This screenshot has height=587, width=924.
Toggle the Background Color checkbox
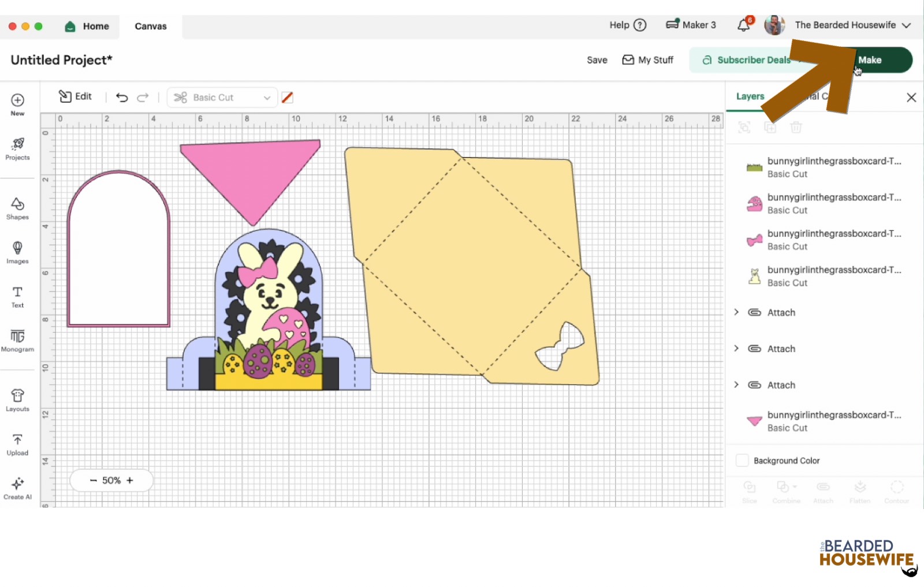click(742, 461)
